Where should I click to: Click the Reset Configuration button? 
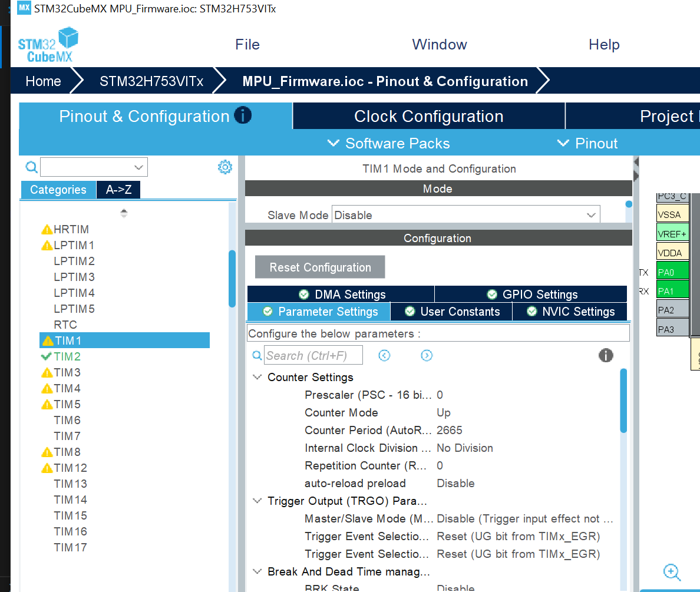(x=320, y=267)
